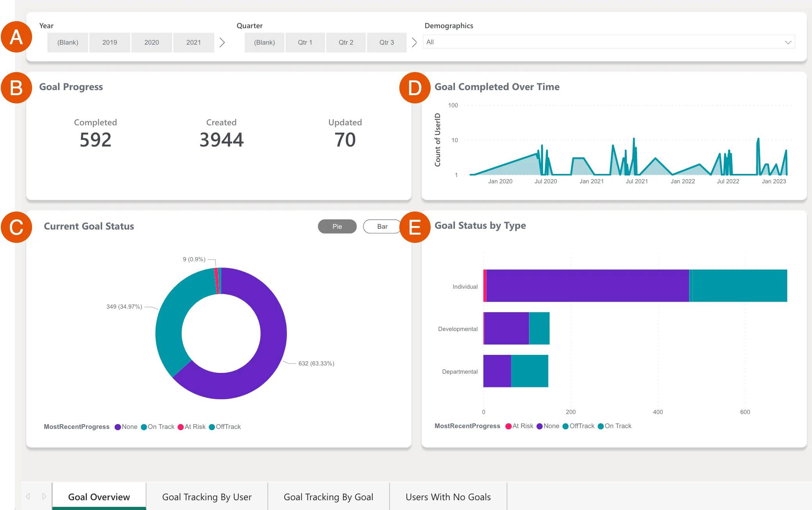812x510 pixels.
Task: Click the On Track legend item in Current Goal Status
Action: pos(158,427)
